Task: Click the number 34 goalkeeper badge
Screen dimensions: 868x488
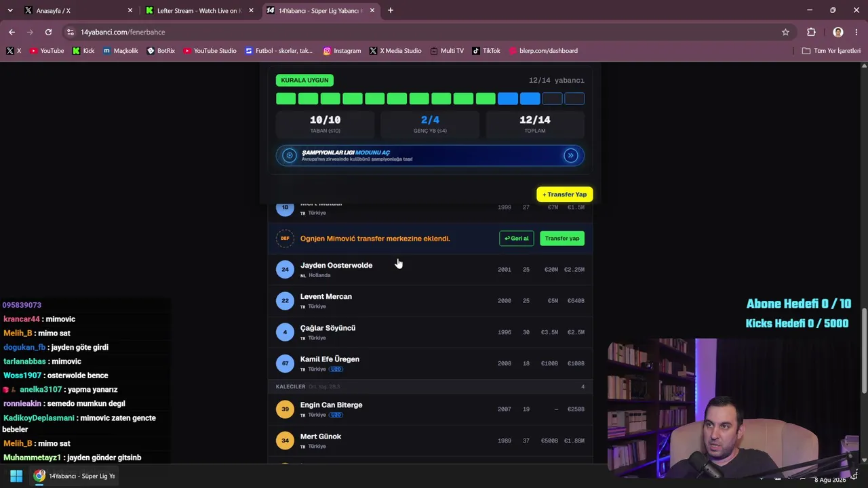Action: point(285,441)
